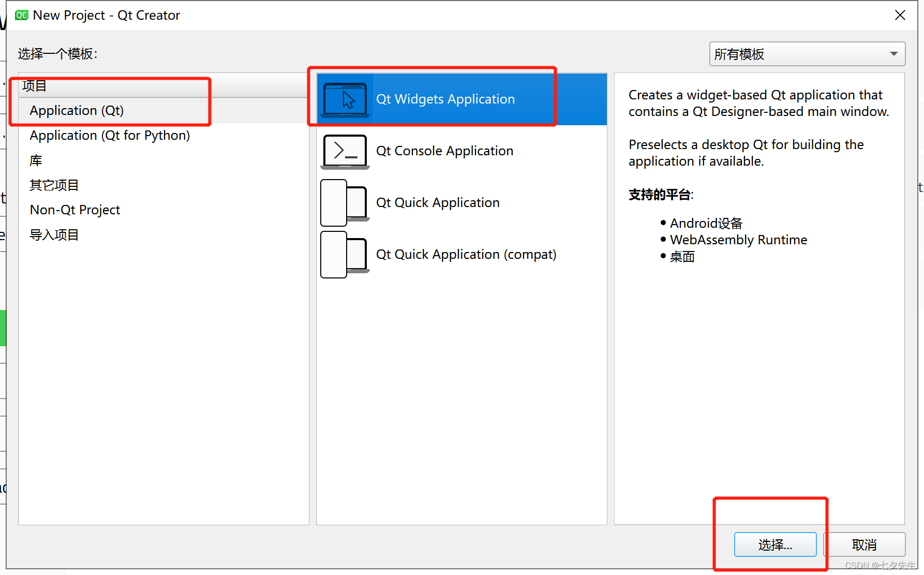The image size is (924, 575).
Task: Choose the 导入项目 category
Action: click(x=54, y=234)
